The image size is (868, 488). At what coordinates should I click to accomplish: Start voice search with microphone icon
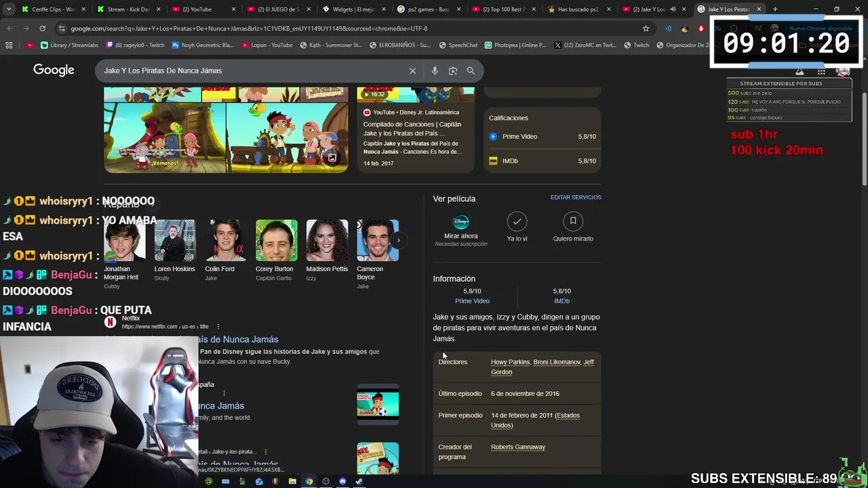coord(435,70)
